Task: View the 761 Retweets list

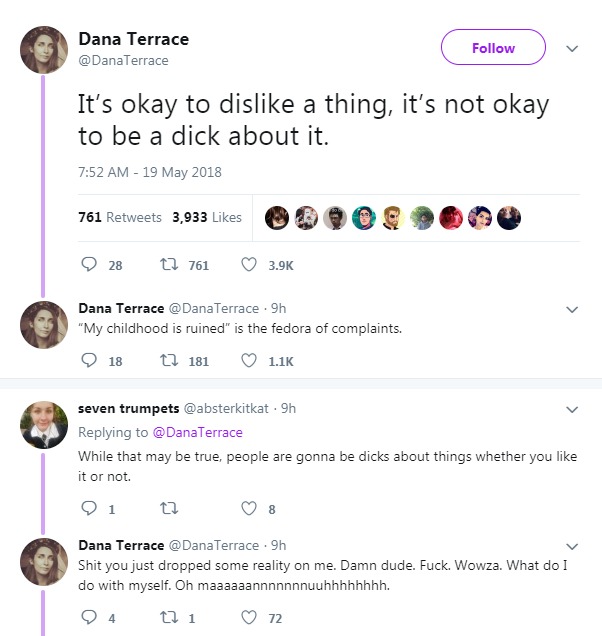Action: coord(119,217)
